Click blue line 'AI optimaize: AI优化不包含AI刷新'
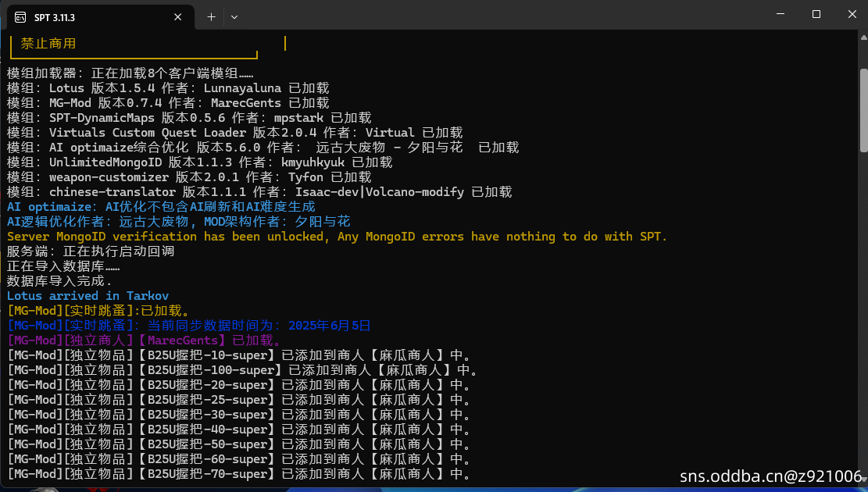 pyautogui.click(x=160, y=207)
